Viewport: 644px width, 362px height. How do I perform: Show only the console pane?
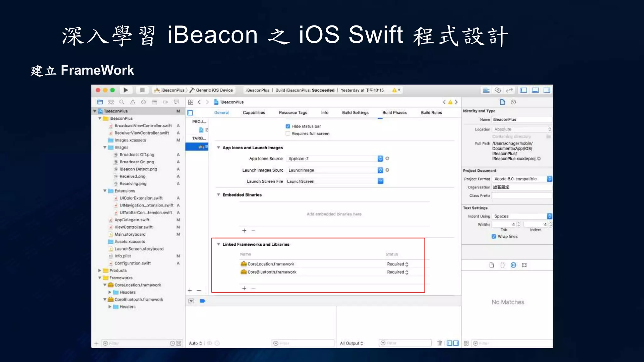click(456, 343)
